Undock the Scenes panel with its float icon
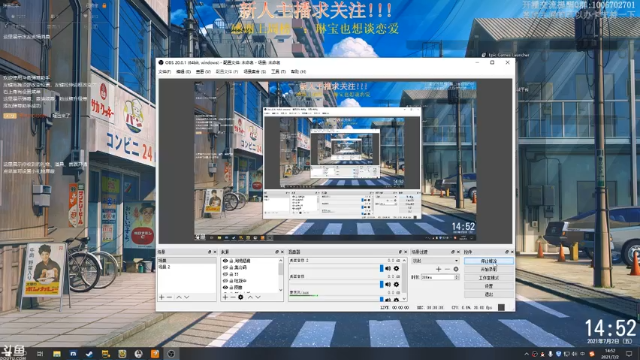The height and width of the screenshot is (360, 640). [x=210, y=252]
